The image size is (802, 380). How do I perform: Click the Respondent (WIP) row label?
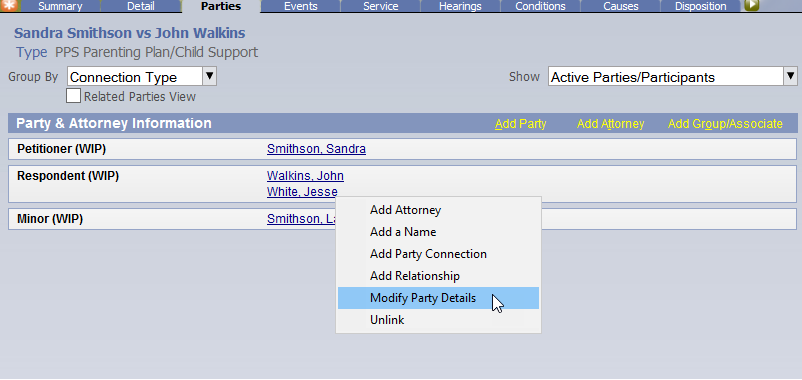[x=68, y=176]
